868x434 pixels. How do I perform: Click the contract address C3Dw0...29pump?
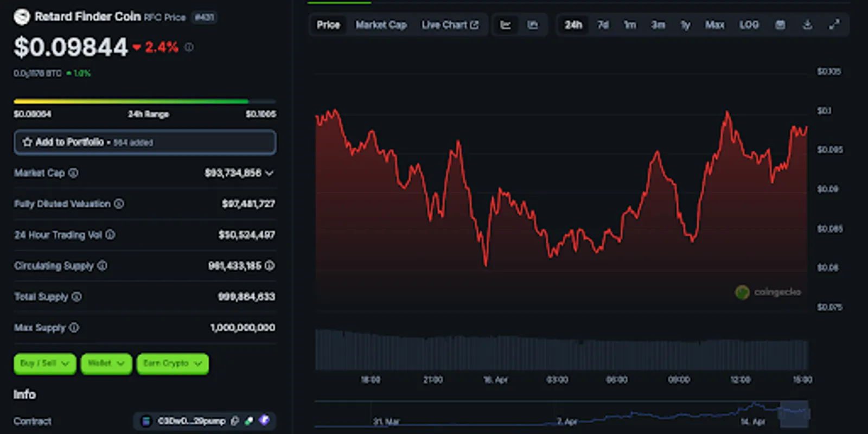pos(192,421)
